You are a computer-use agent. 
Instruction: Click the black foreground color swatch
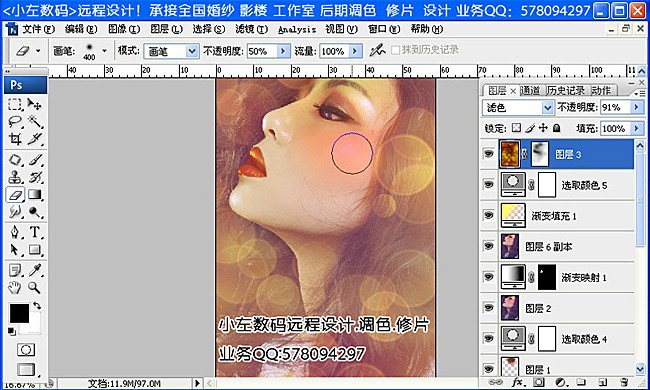point(19,313)
